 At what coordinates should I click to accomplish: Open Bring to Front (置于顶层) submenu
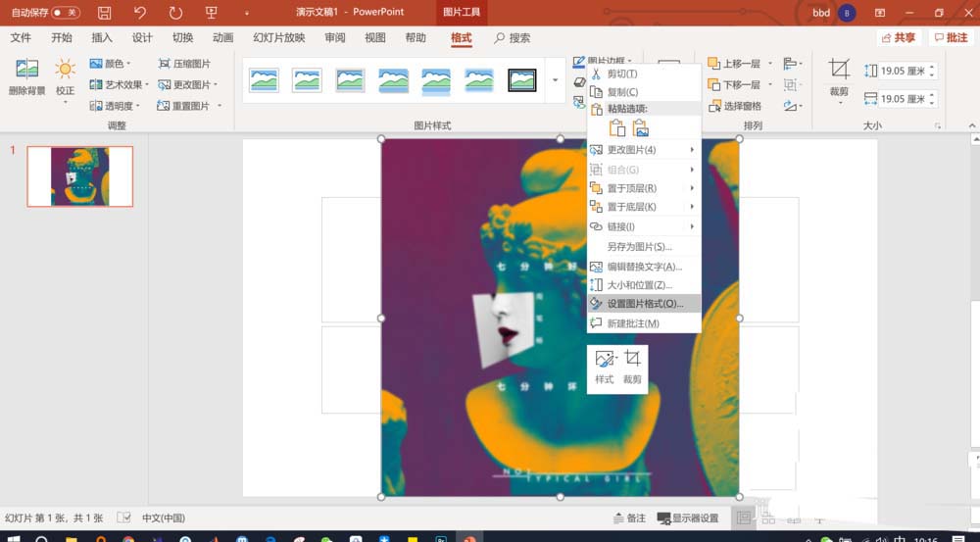point(644,188)
